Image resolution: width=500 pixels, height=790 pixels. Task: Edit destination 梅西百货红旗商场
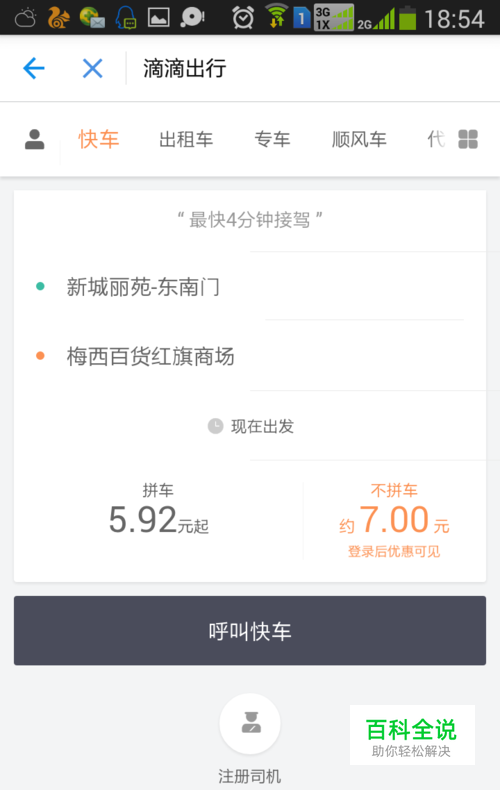[250, 356]
